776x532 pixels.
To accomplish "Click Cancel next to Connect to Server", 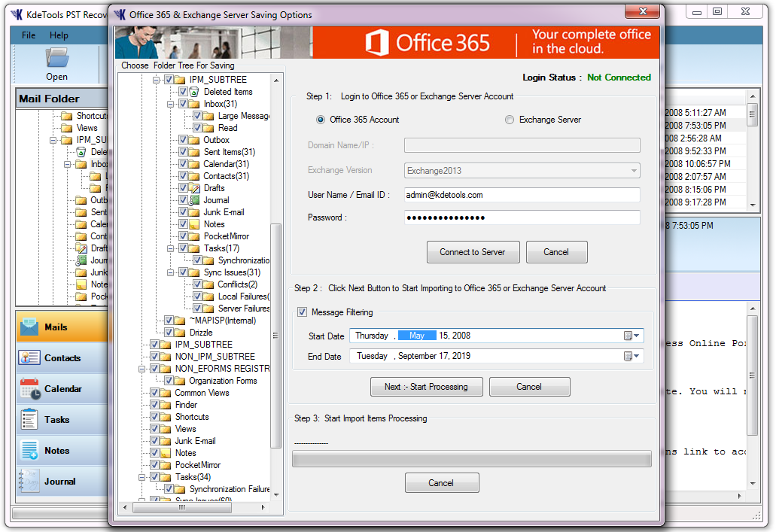I will click(556, 252).
